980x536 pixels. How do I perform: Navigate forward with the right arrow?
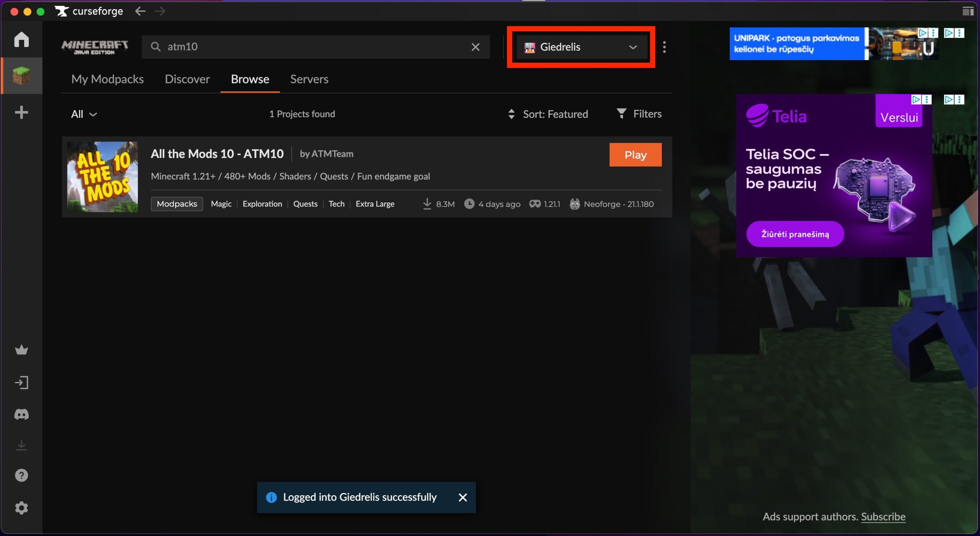point(160,11)
